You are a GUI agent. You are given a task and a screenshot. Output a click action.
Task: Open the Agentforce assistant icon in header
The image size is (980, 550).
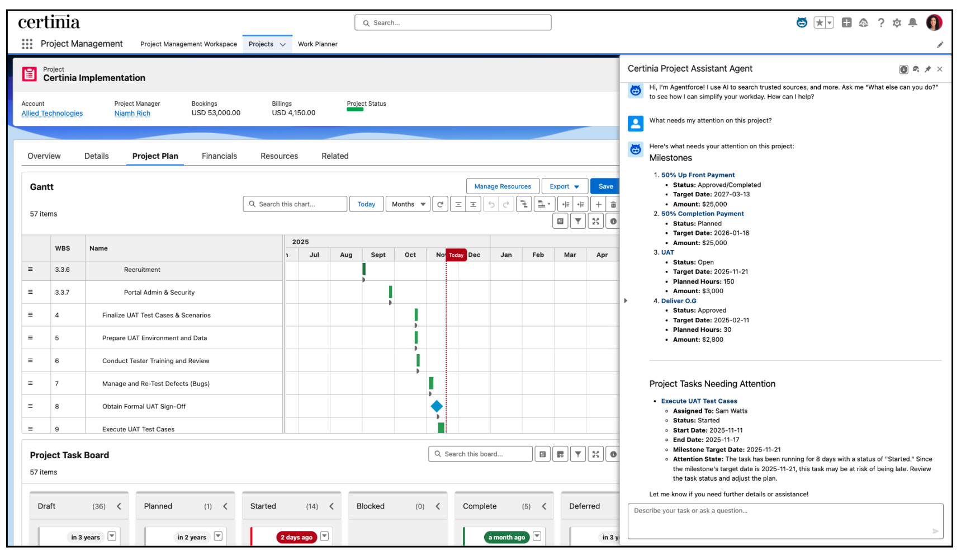point(802,23)
